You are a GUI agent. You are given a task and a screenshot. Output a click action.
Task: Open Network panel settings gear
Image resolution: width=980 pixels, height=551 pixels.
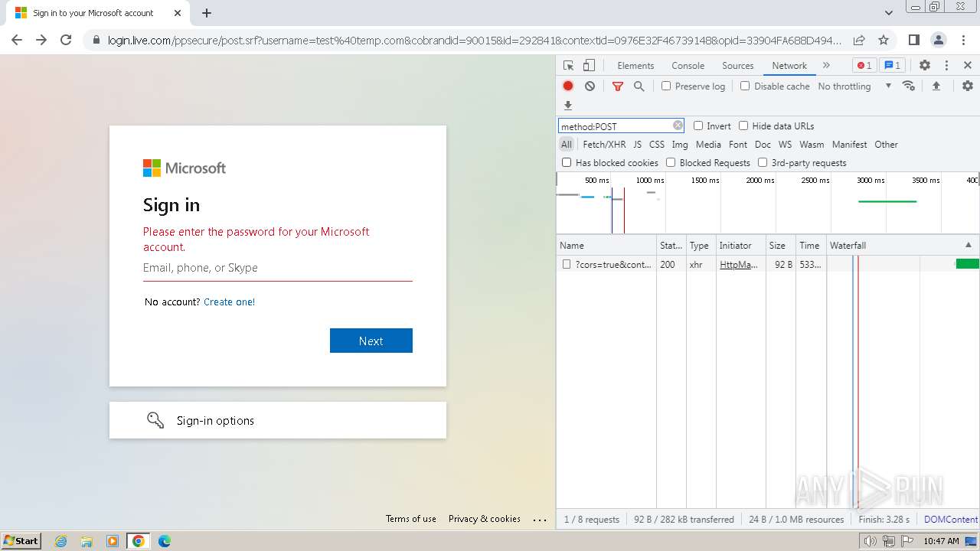(968, 86)
